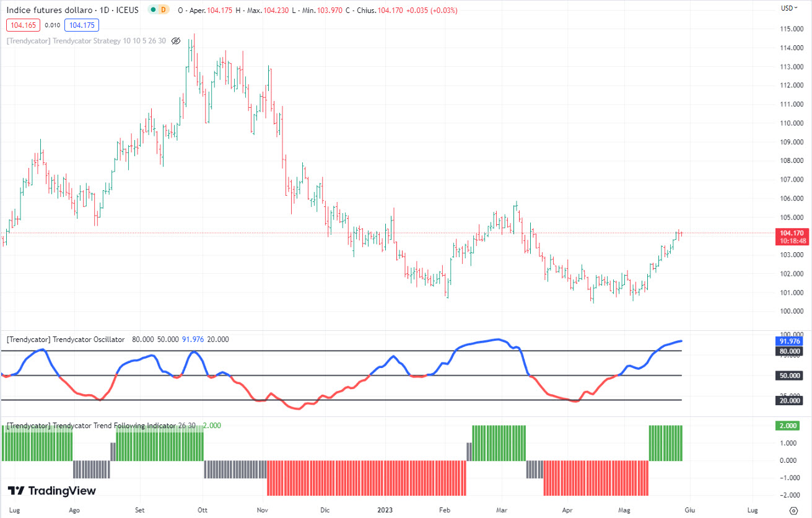
Task: Click the 109.000 price scale label
Action: coord(792,142)
